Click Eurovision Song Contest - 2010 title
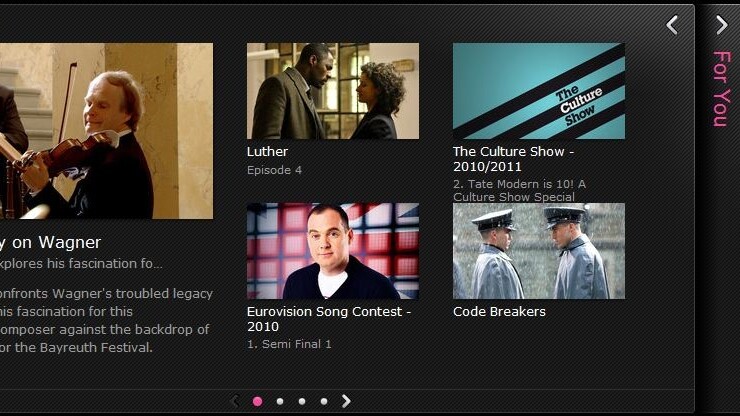Viewport: 740px width, 416px height. point(329,319)
